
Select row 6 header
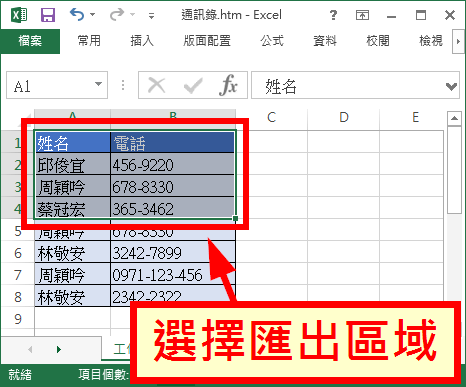(18, 253)
